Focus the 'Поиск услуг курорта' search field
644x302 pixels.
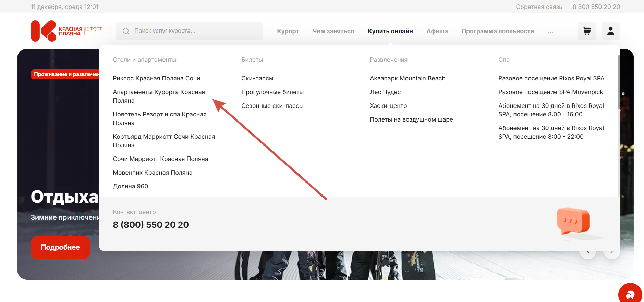point(189,31)
